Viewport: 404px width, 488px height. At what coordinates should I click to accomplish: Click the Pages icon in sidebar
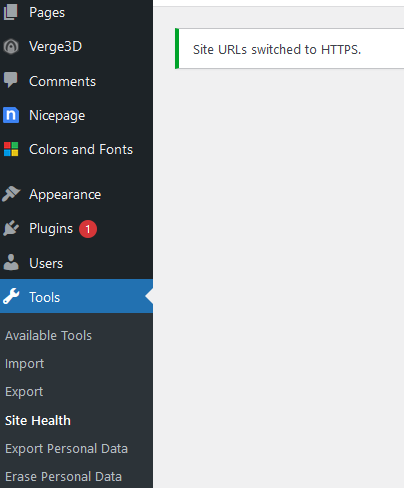click(x=11, y=12)
